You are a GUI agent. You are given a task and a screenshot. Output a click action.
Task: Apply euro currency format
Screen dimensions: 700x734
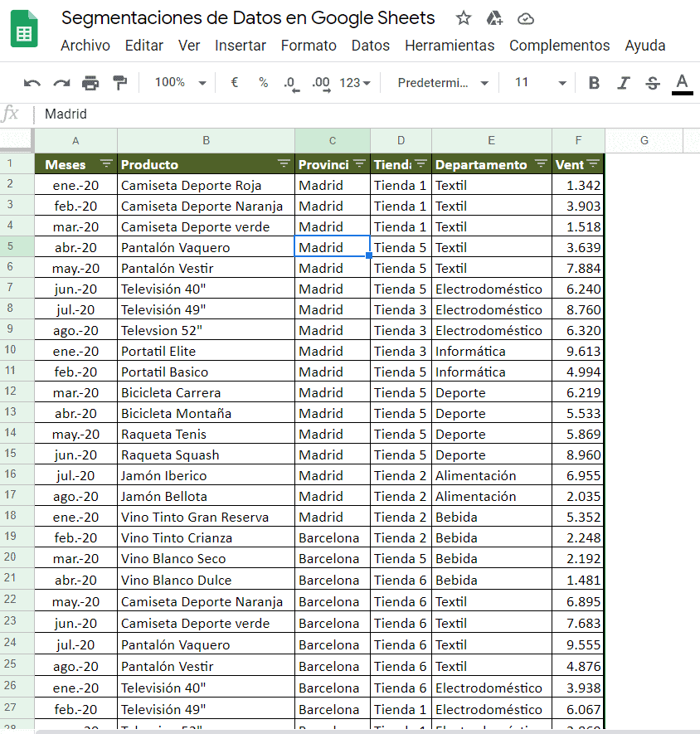click(x=235, y=82)
